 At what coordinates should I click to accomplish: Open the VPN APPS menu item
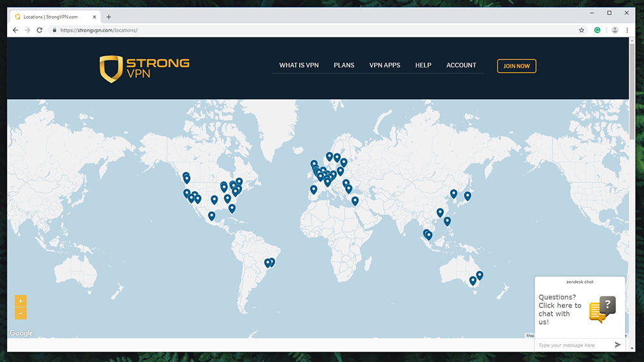[x=384, y=65]
